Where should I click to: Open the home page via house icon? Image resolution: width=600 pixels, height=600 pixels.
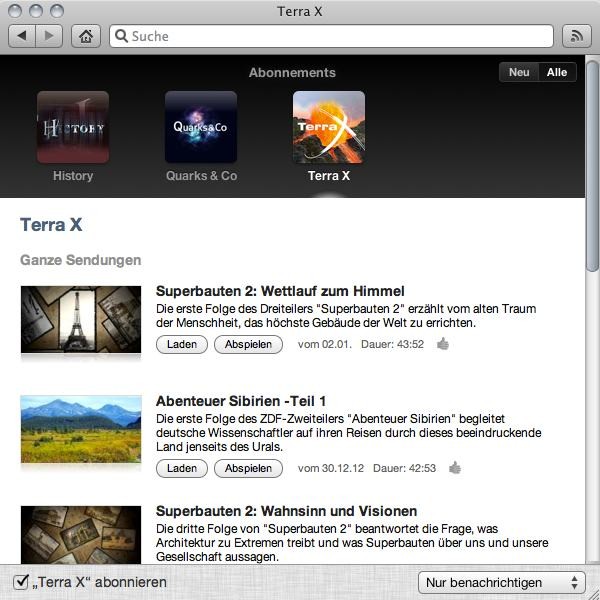tap(86, 36)
